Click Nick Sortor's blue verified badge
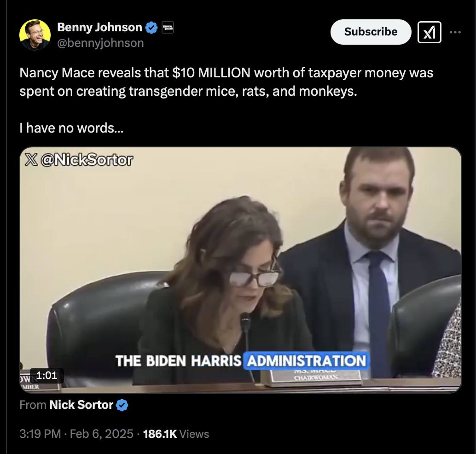 click(122, 405)
